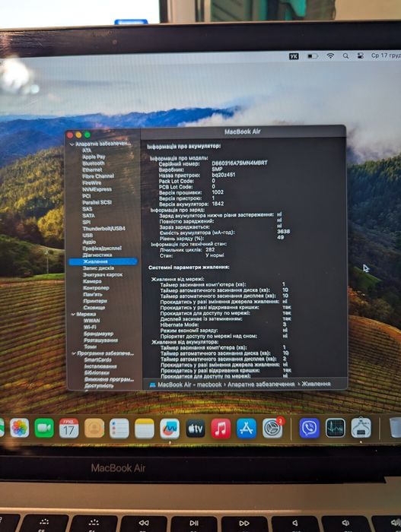Open the Calendar app showing 17
The width and height of the screenshot is (401, 532).
(x=69, y=428)
